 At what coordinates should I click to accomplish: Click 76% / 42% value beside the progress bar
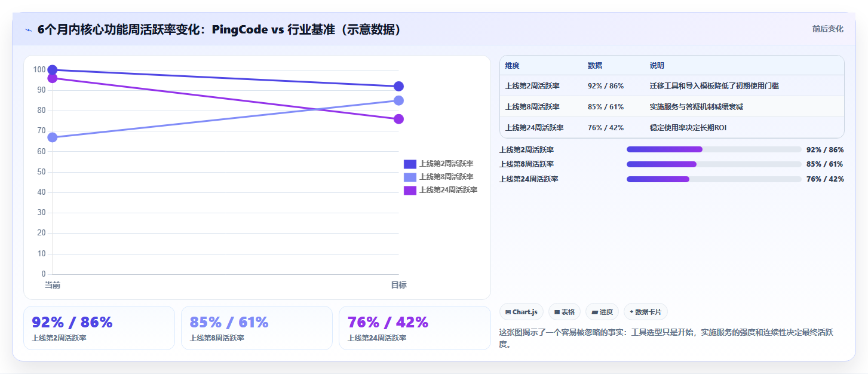pyautogui.click(x=825, y=179)
